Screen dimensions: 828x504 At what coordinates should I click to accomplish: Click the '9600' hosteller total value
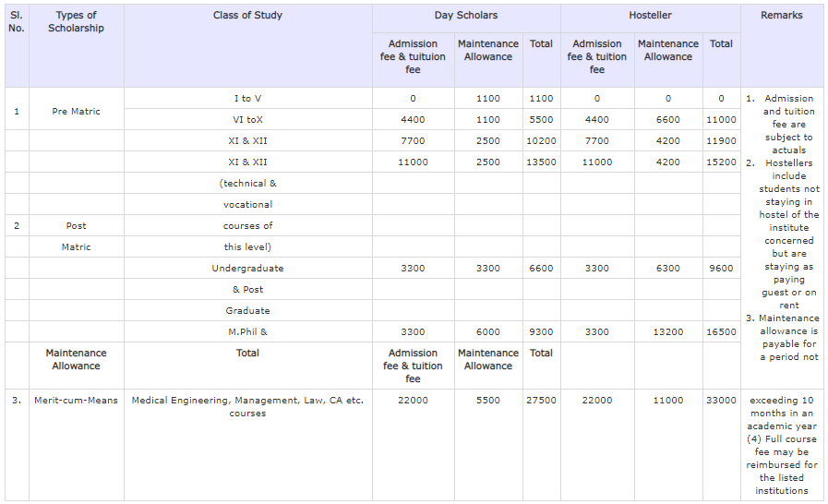(x=721, y=269)
